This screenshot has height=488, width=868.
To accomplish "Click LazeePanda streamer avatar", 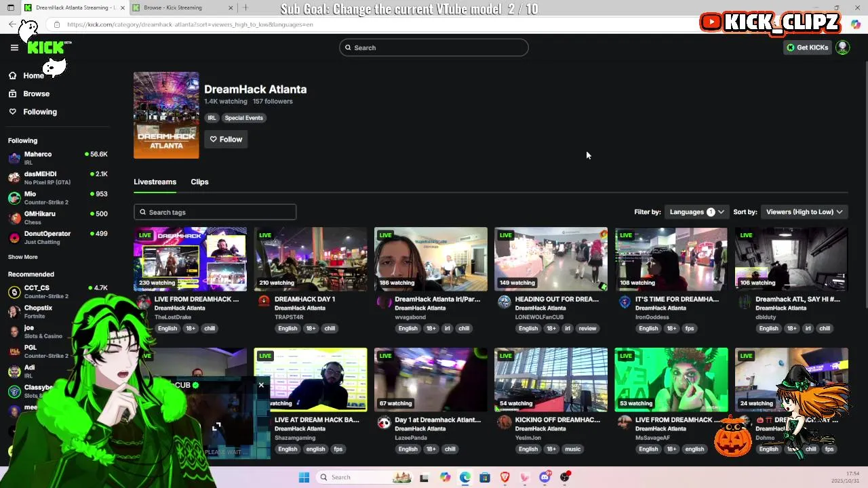I will coord(384,422).
